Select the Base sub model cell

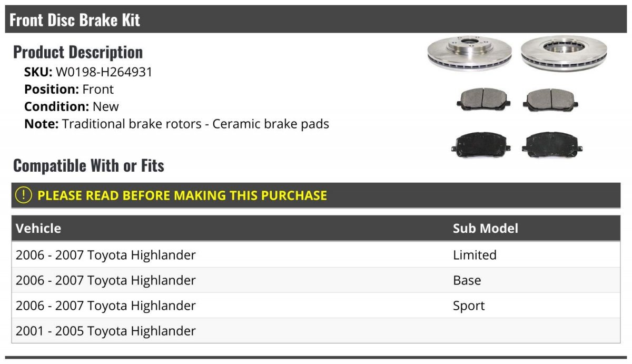[467, 280]
